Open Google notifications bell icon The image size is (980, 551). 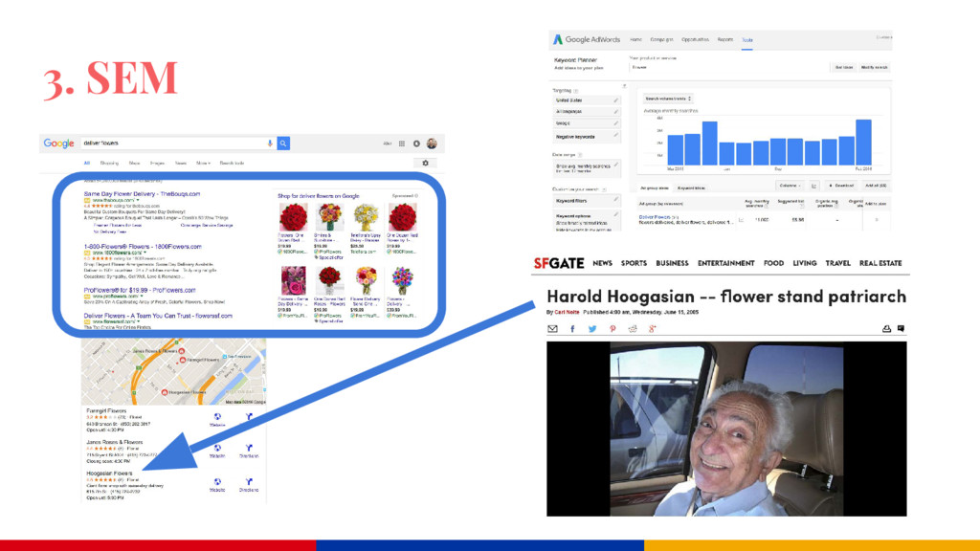point(417,143)
